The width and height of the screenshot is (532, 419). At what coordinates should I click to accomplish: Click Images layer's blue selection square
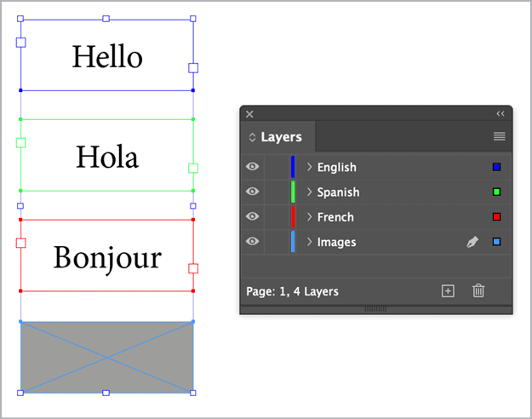[496, 241]
